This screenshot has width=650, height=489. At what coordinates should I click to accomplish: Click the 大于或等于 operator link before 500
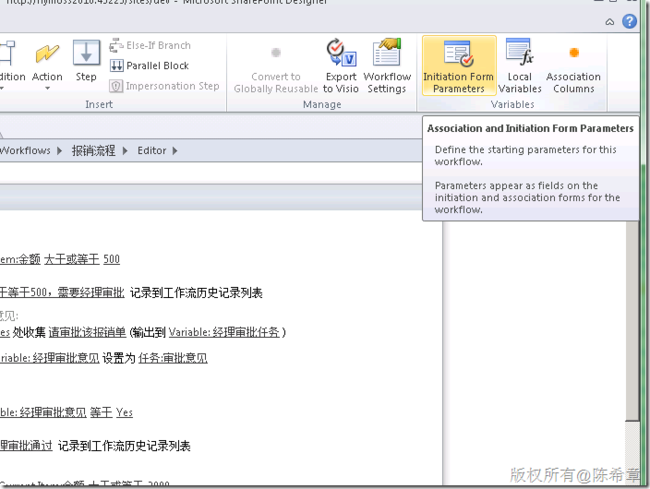coord(72,259)
